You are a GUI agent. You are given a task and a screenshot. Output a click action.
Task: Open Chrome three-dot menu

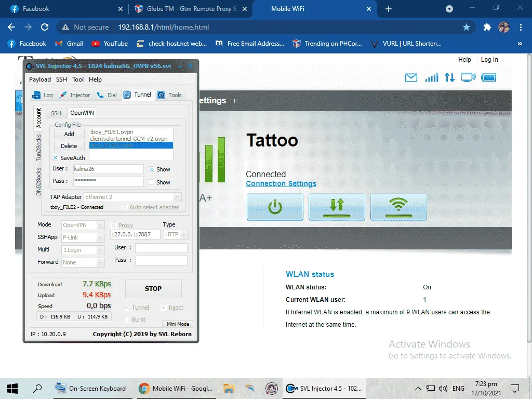pyautogui.click(x=521, y=27)
